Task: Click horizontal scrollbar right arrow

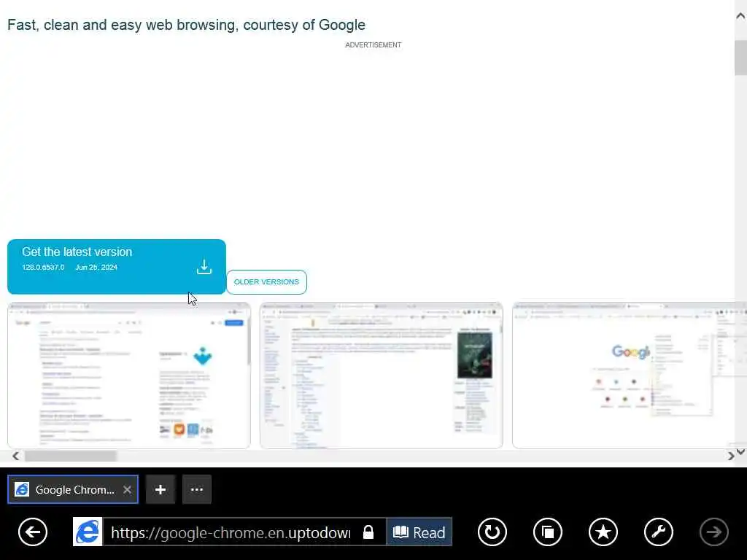Action: 731,456
